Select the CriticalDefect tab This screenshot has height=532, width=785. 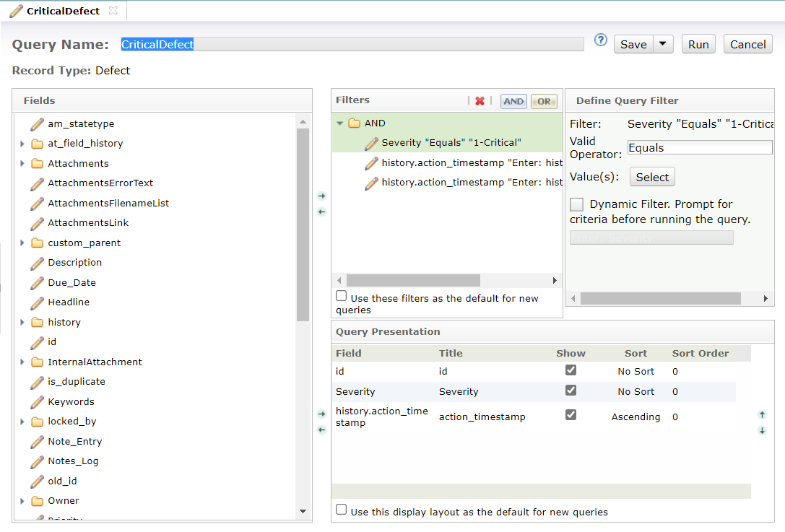(63, 11)
